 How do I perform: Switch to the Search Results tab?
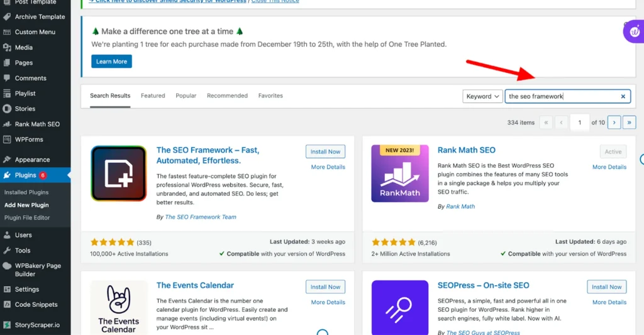pos(110,96)
